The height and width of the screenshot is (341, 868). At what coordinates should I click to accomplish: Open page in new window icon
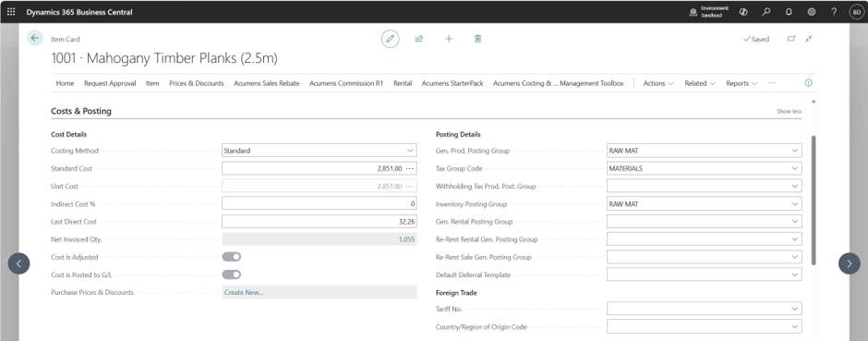point(791,39)
